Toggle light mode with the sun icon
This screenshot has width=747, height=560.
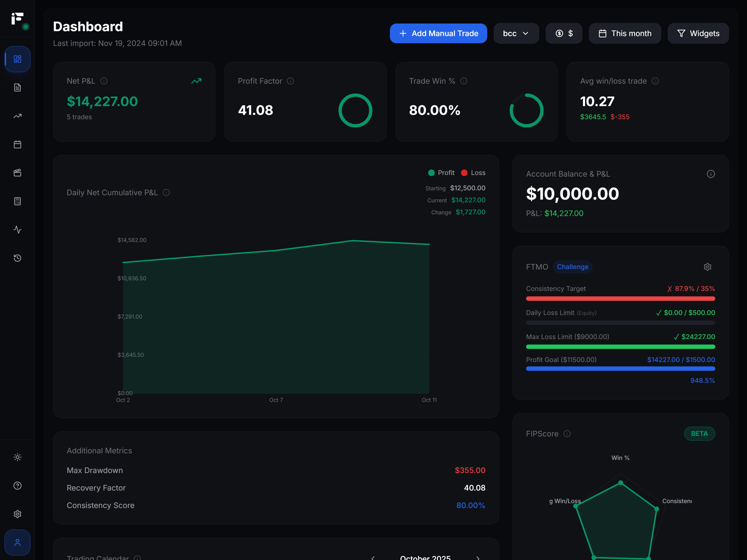click(x=17, y=457)
